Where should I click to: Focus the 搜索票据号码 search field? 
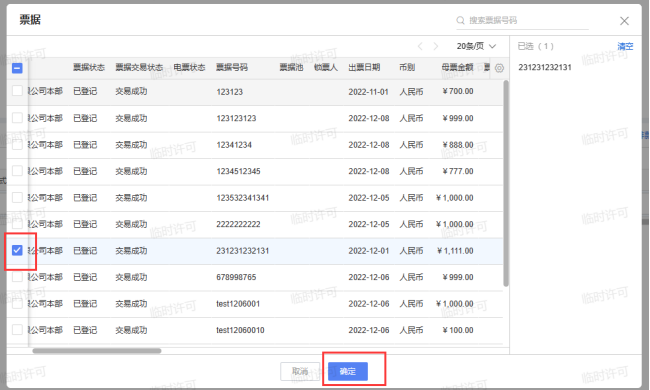pyautogui.click(x=522, y=20)
